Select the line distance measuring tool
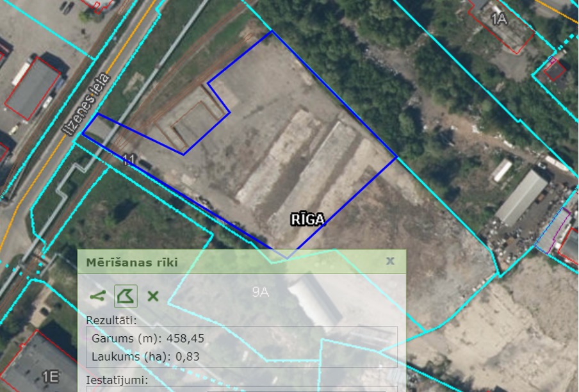 coord(98,296)
